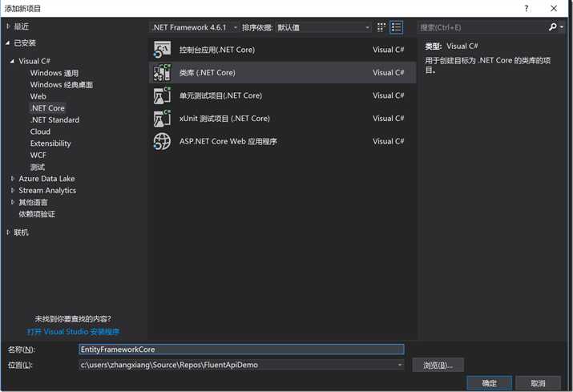Select the 依赖项验证 tree item

[37, 214]
